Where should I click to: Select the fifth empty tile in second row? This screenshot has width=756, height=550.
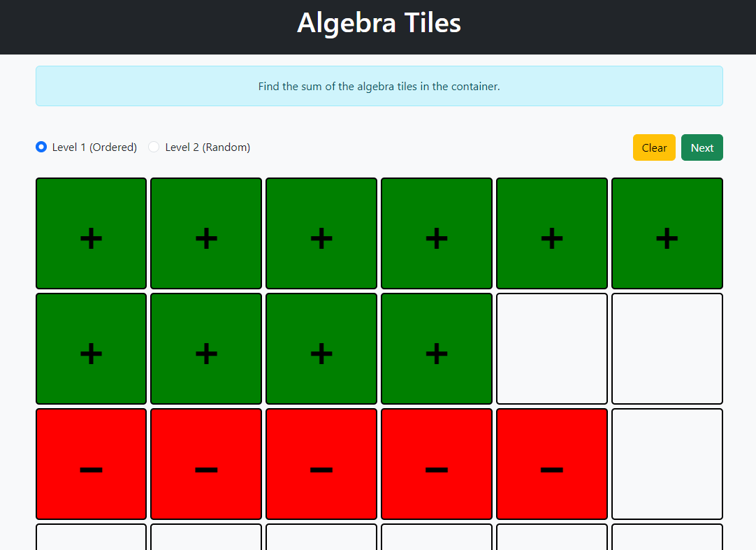[x=552, y=349]
